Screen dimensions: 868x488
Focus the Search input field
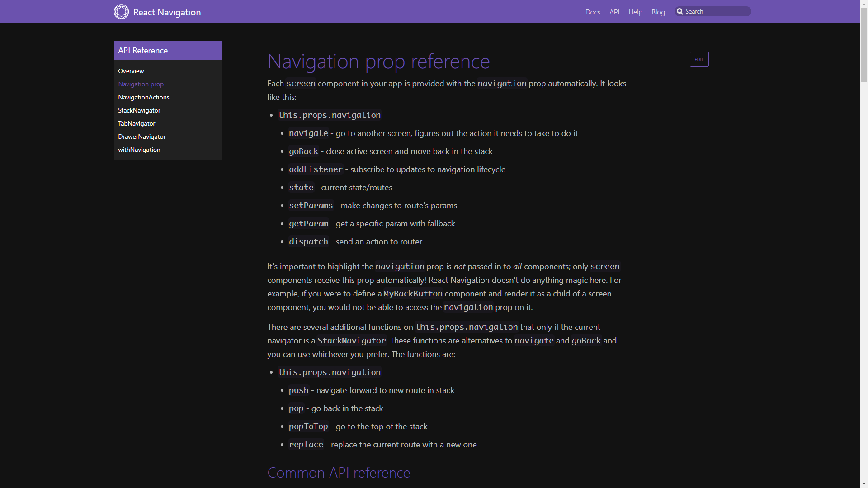[713, 11]
